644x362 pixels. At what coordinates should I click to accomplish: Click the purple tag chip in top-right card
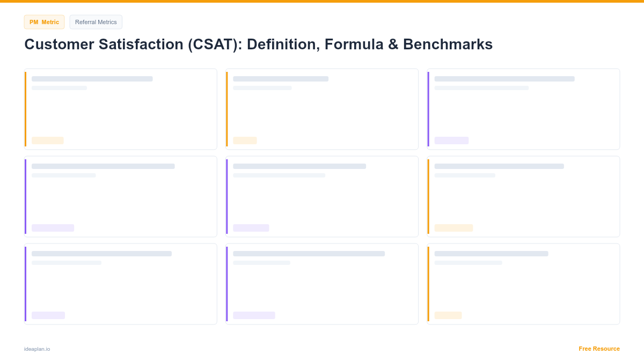coord(451,141)
